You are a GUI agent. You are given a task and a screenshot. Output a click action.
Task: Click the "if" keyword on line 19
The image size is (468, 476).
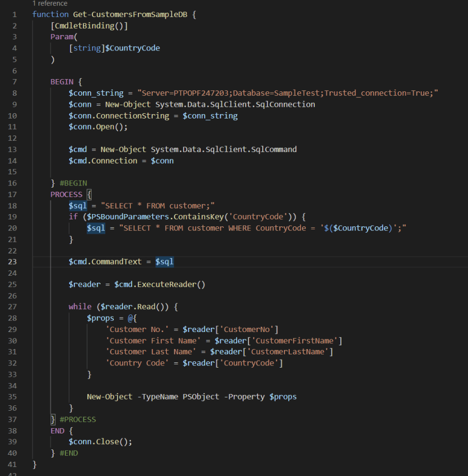point(73,217)
